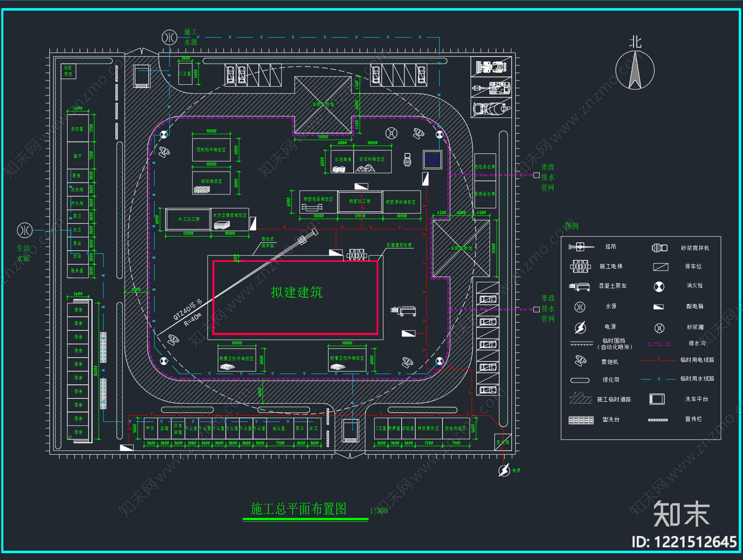Select the 电源 symbol below the site boundary
743x560 pixels.
(x=504, y=470)
